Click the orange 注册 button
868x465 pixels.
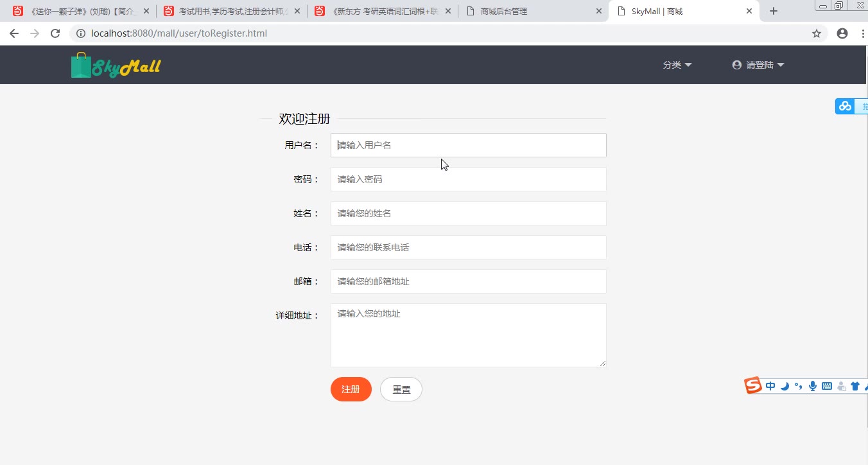(x=351, y=389)
